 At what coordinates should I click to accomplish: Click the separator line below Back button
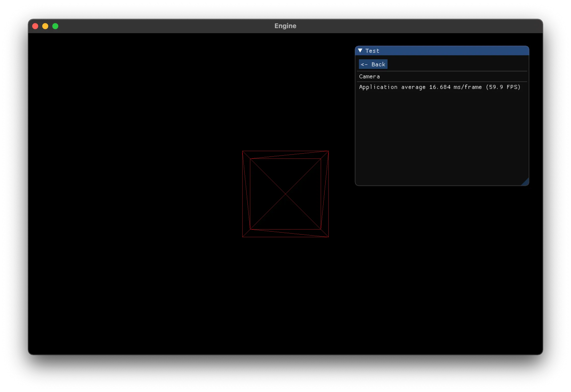coord(442,71)
